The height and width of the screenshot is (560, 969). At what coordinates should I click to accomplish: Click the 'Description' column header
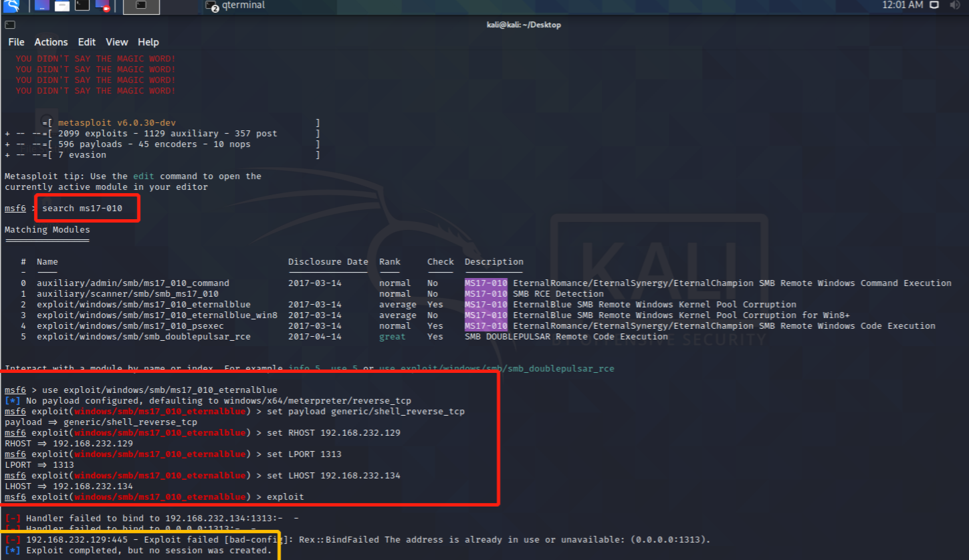(494, 262)
